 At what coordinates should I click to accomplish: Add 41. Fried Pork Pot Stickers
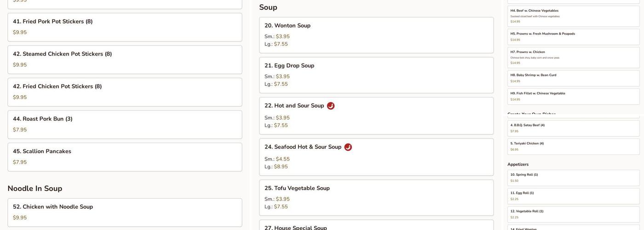[125, 27]
